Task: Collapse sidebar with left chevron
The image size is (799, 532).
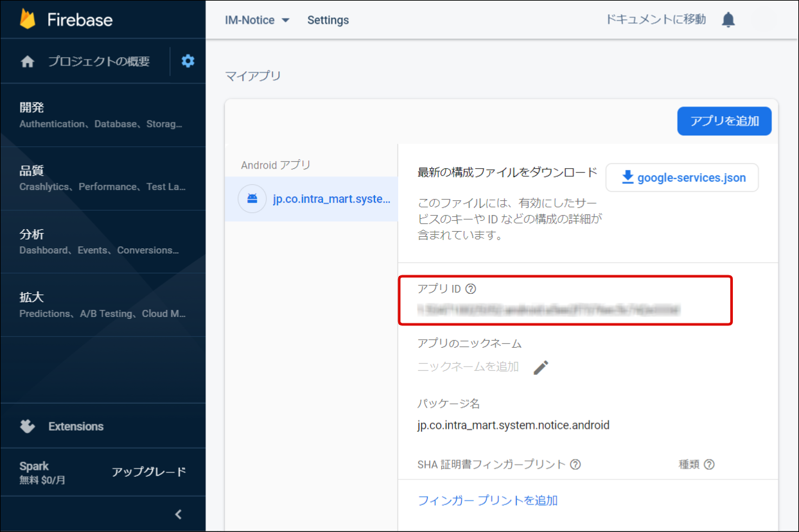Action: coord(179,514)
